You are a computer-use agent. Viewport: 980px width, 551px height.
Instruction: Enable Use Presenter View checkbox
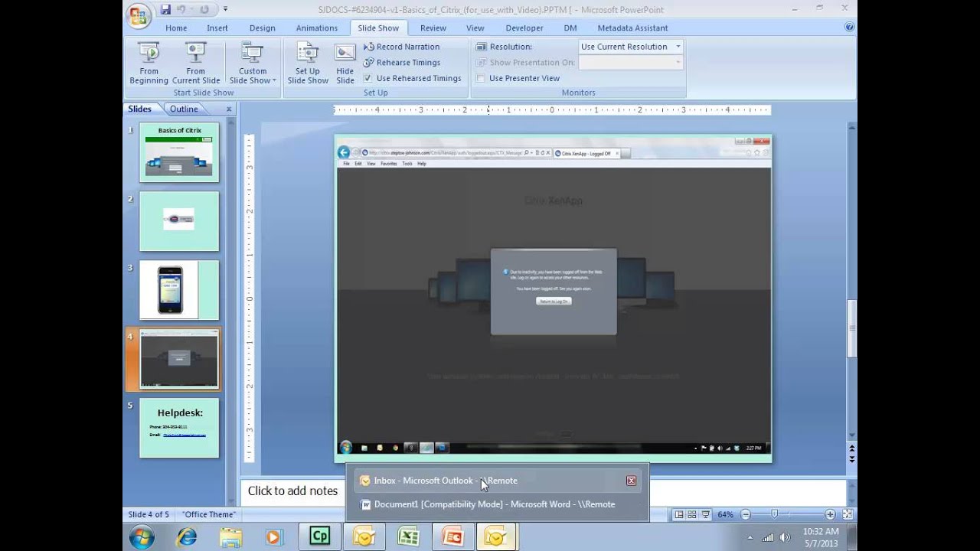point(481,78)
